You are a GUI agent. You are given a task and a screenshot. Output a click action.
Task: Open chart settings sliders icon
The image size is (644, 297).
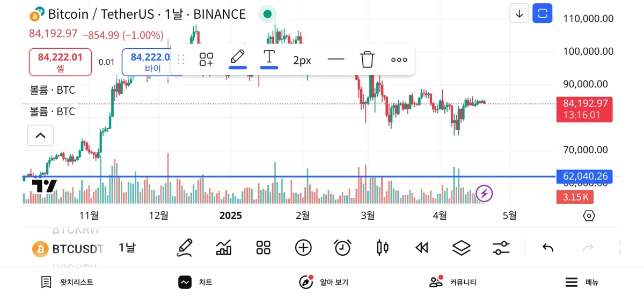(501, 247)
